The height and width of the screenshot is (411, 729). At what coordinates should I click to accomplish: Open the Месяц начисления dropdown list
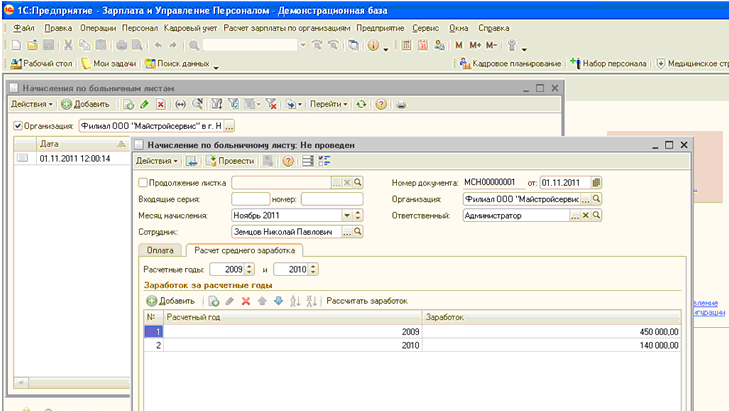(347, 215)
